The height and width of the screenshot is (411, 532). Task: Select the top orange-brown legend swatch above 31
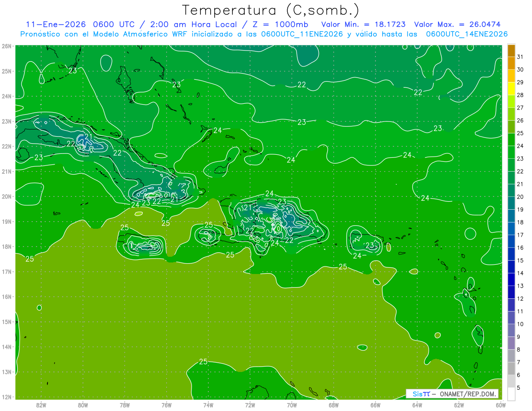511,51
